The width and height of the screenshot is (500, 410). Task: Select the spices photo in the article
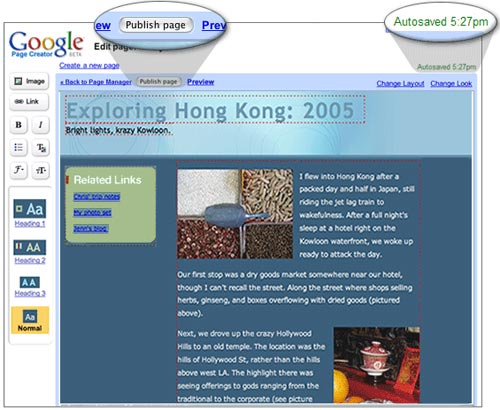coord(235,214)
